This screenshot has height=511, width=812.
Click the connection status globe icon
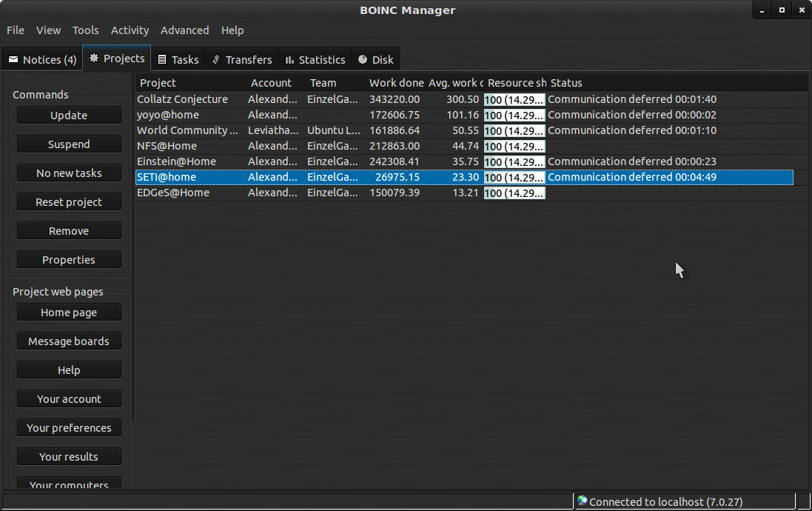(x=582, y=501)
